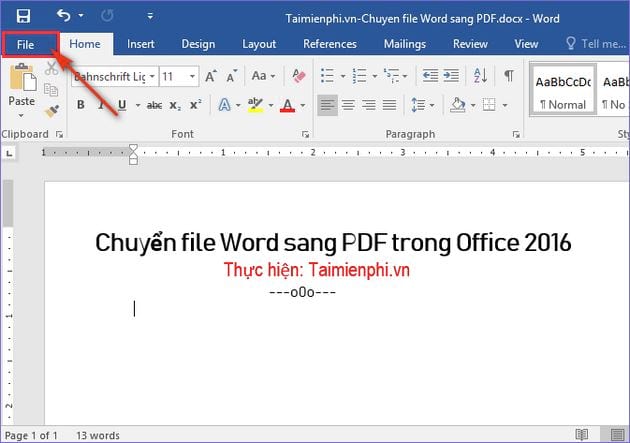The width and height of the screenshot is (630, 443).
Task: Open the View tab
Action: click(526, 44)
